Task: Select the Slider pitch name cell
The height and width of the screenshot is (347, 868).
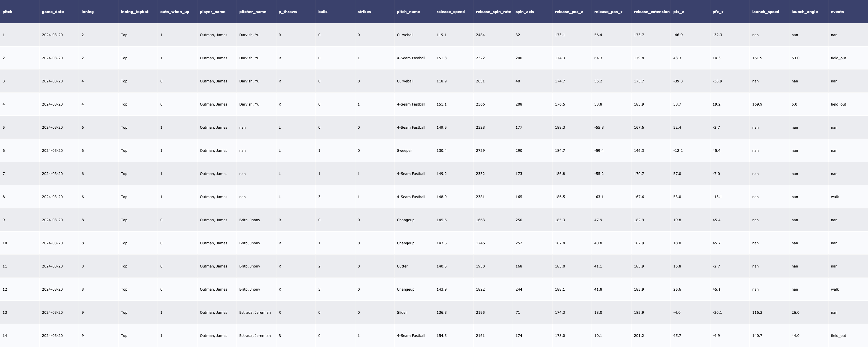Action: [402, 313]
